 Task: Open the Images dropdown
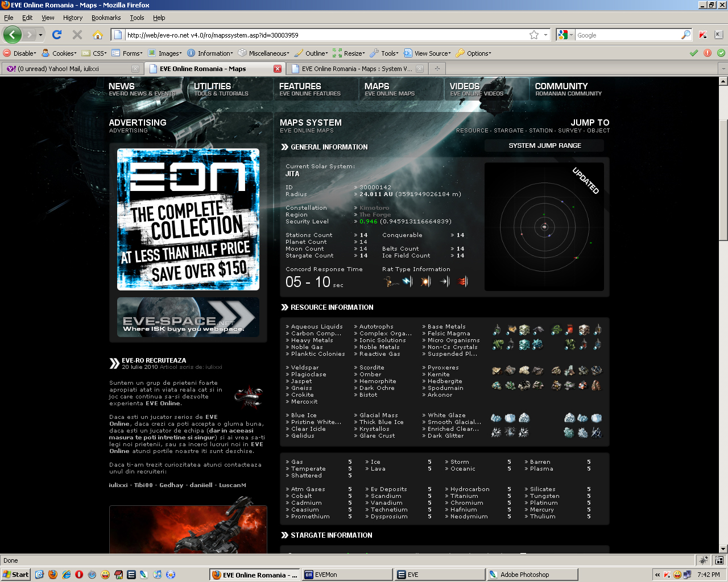click(165, 53)
